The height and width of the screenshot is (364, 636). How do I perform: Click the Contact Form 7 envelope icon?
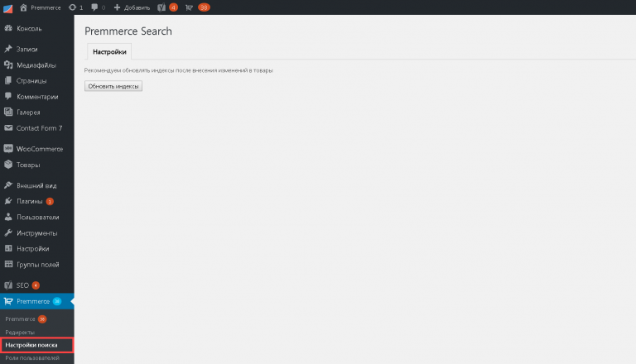coord(8,127)
